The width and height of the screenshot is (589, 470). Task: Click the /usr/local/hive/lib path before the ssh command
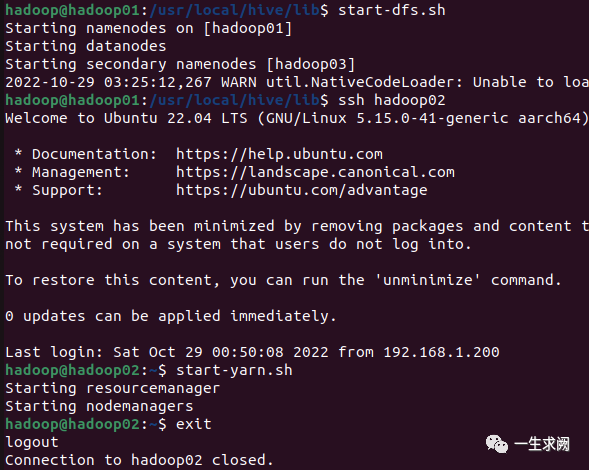234,100
